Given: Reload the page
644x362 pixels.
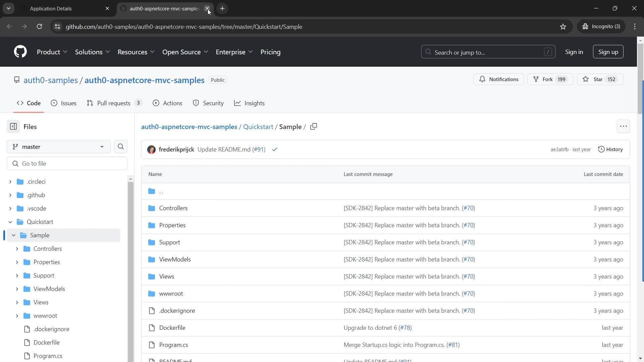Looking at the screenshot, I should click(x=40, y=26).
